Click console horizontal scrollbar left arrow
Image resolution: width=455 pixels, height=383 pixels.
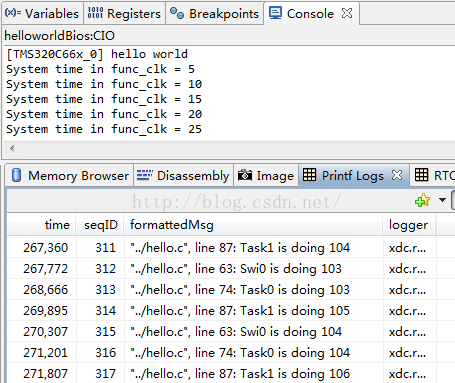click(x=12, y=148)
